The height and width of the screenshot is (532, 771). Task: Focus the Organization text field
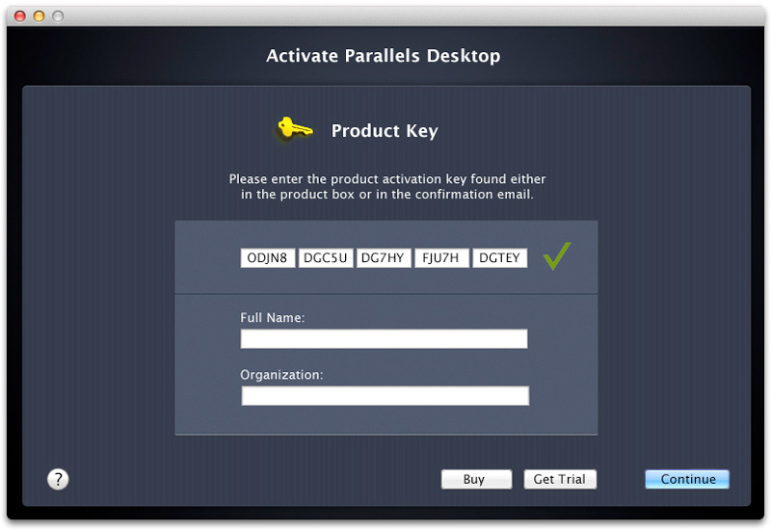[x=385, y=396]
